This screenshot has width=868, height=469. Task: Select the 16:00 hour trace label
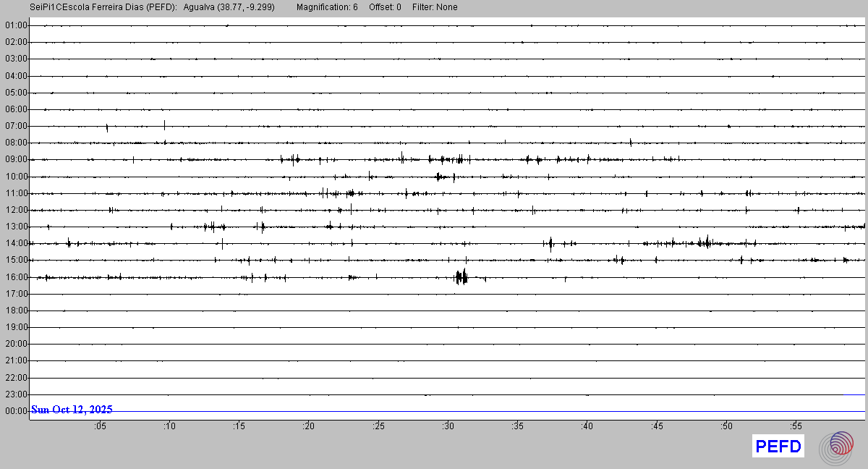(16, 277)
